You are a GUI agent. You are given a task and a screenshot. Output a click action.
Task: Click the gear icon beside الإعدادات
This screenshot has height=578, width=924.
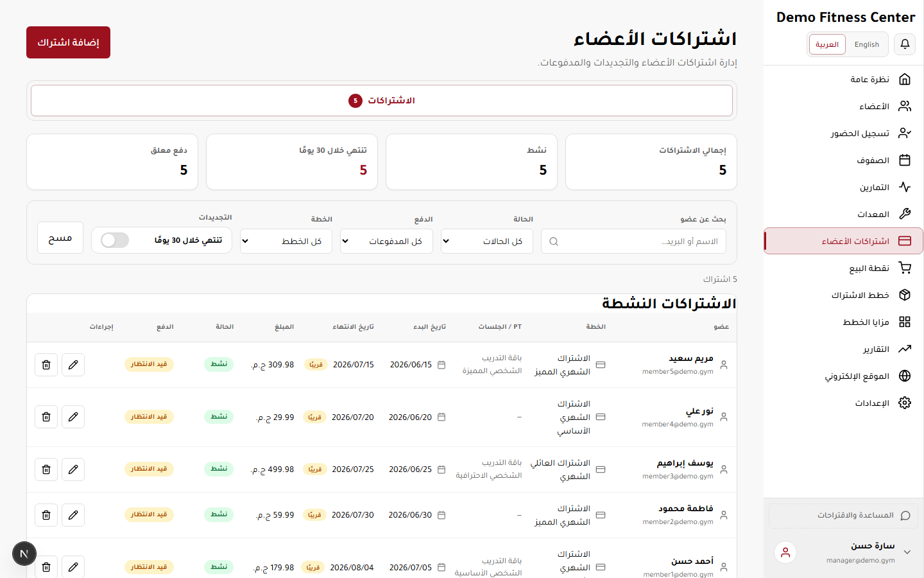click(905, 403)
